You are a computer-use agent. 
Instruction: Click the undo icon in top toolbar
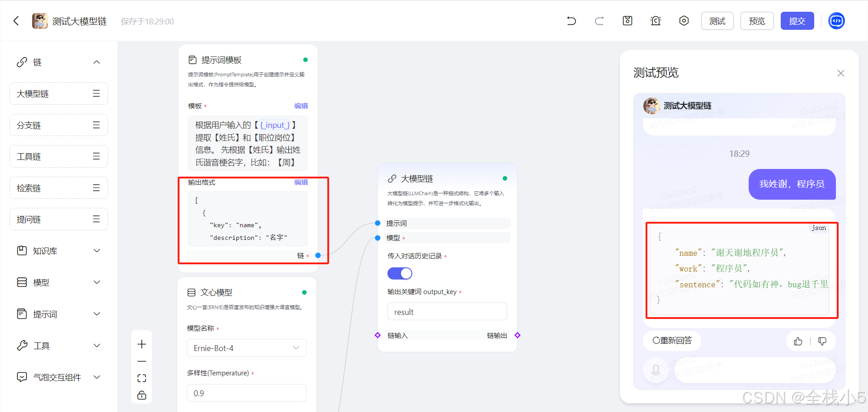click(x=571, y=21)
